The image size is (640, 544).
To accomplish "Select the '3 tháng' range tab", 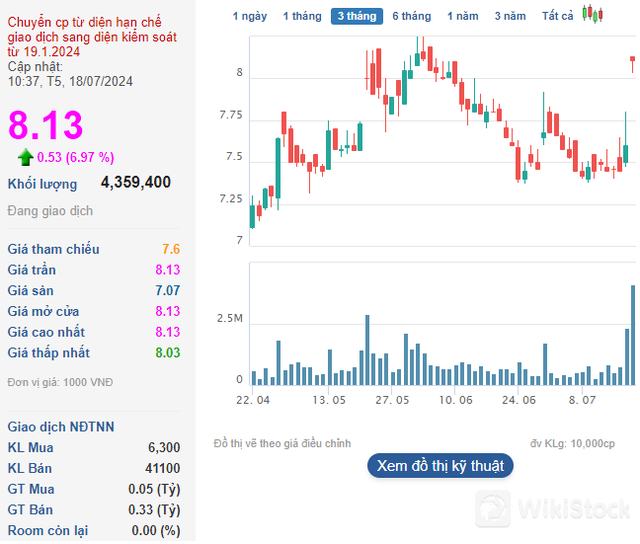I will [x=357, y=16].
